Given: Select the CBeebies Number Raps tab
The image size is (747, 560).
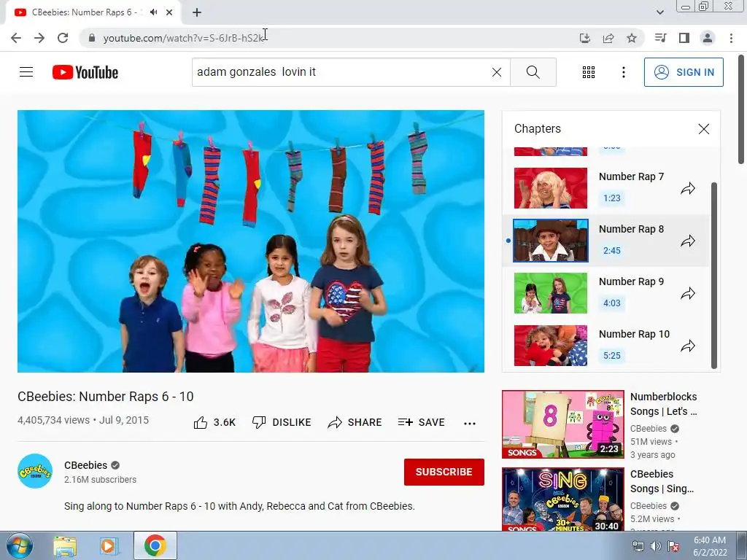Looking at the screenshot, I should 93,12.
